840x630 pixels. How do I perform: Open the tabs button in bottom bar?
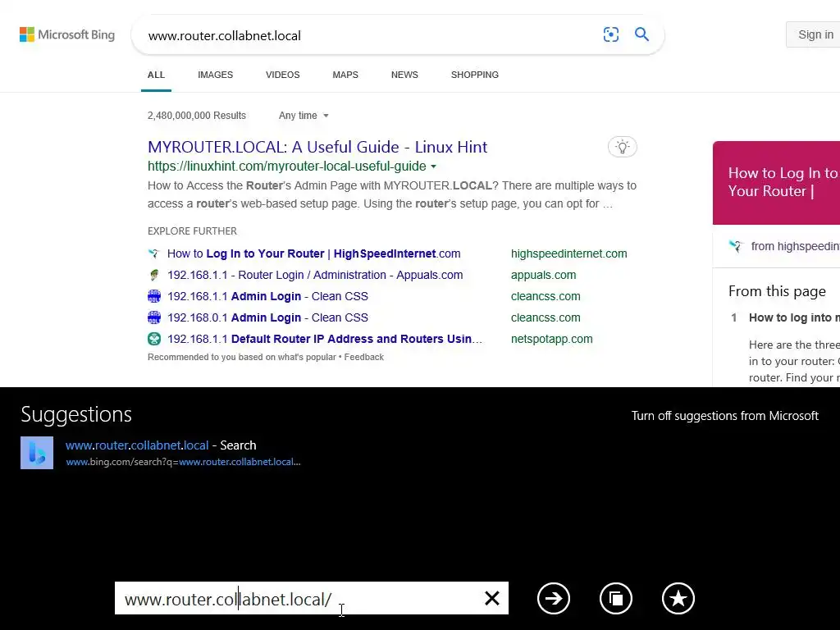pos(615,598)
